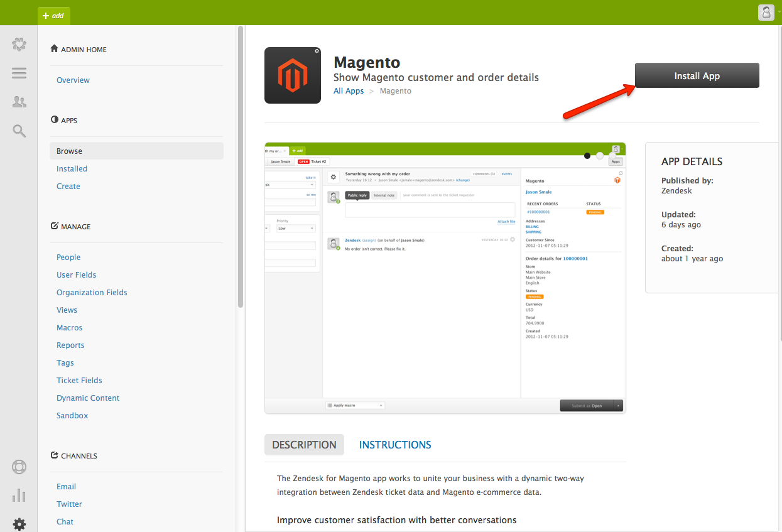This screenshot has height=532, width=782.
Task: Open Twitter channel settings
Action: (69, 504)
